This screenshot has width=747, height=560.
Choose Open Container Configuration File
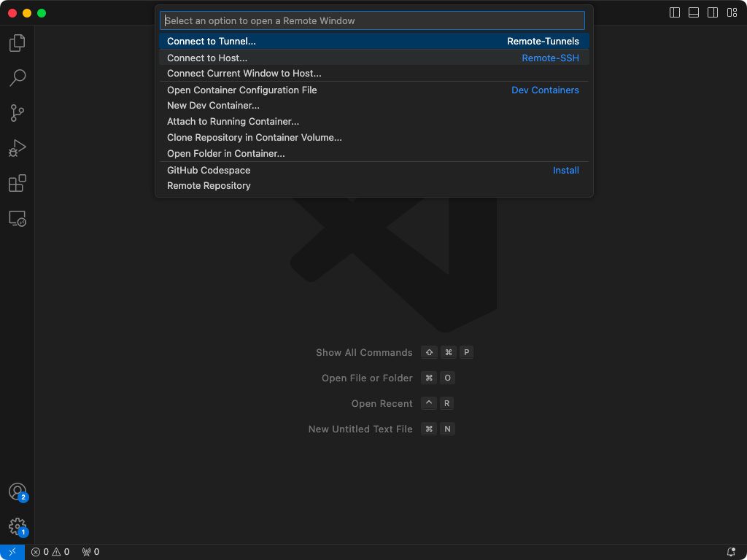374,90
